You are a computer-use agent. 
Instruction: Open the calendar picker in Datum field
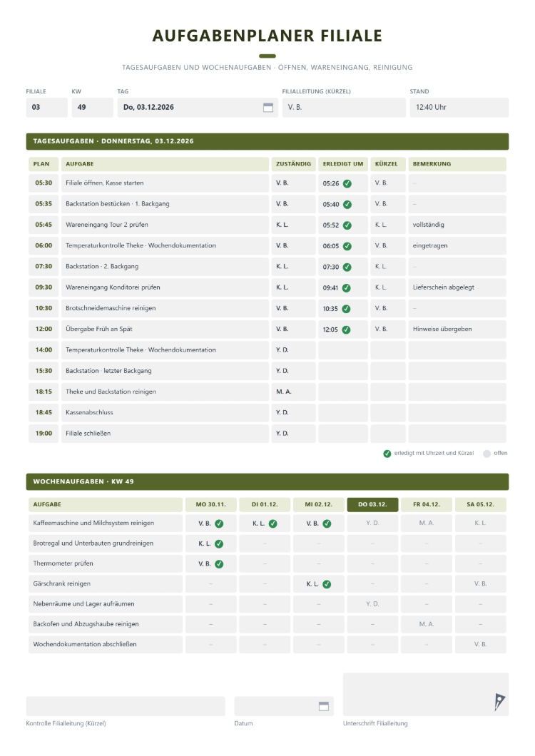(324, 706)
